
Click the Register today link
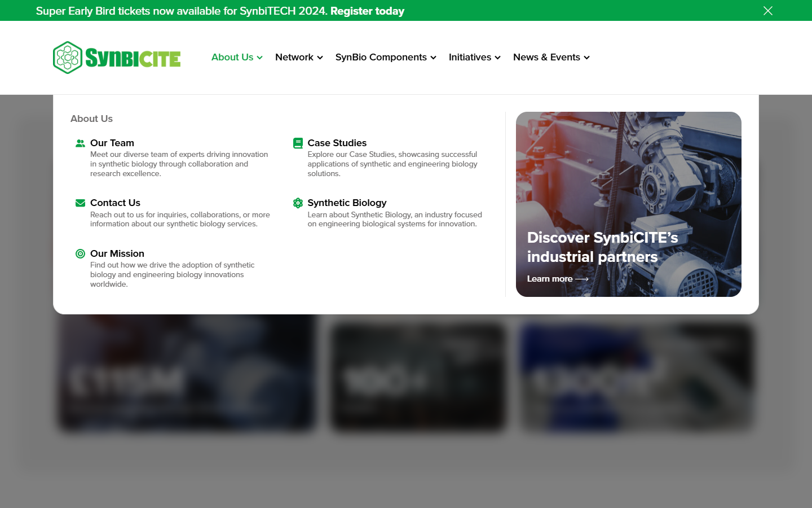[x=367, y=11]
